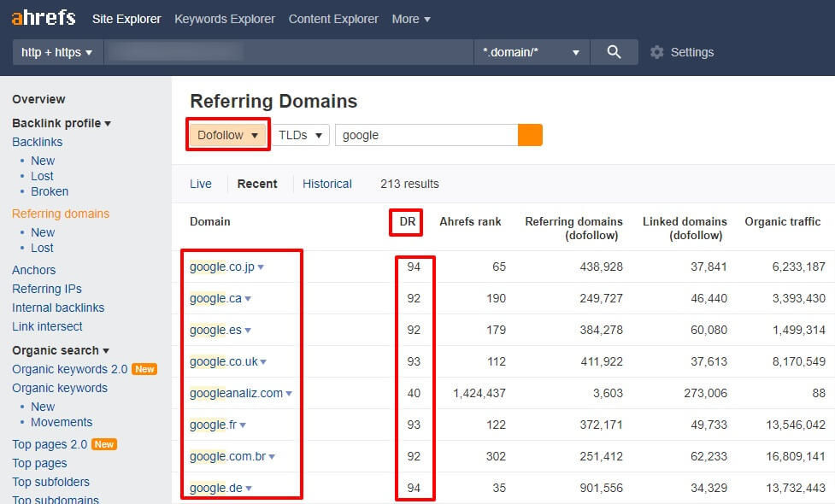Open google.com.br domain link
Viewport: 835px width, 504px height.
coord(228,456)
